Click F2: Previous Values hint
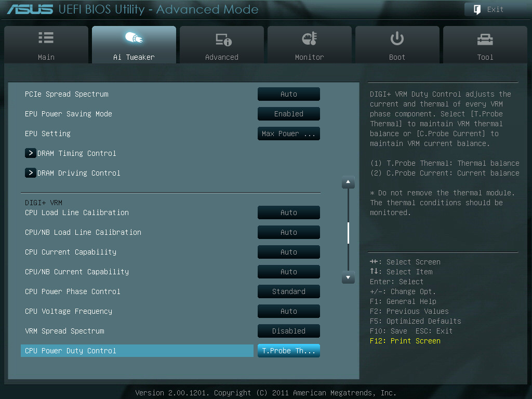 pos(409,311)
